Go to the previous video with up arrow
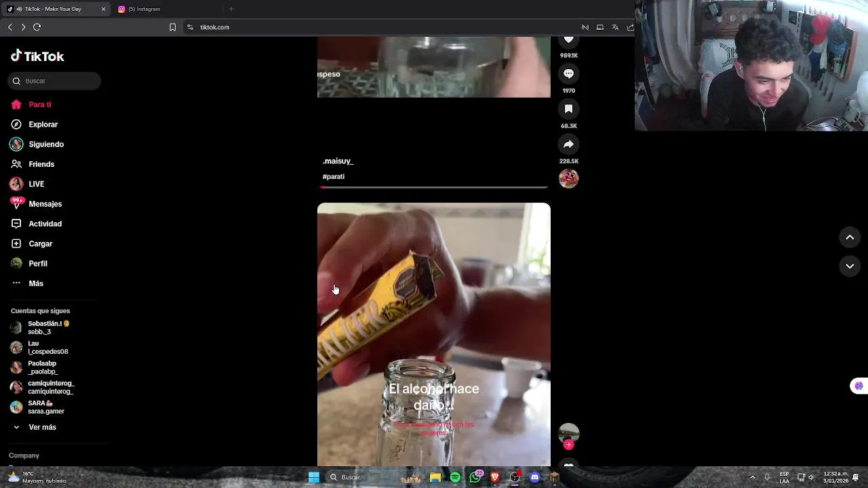Image resolution: width=868 pixels, height=488 pixels. click(x=850, y=237)
